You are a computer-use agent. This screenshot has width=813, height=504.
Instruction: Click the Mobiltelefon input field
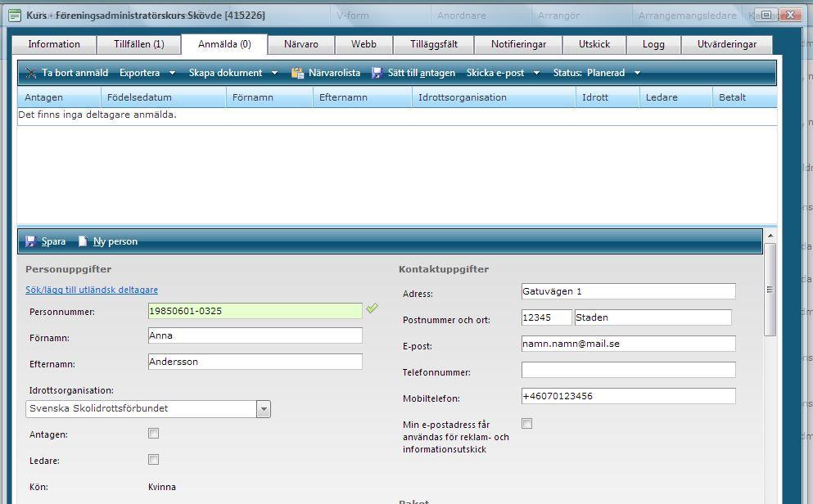629,396
